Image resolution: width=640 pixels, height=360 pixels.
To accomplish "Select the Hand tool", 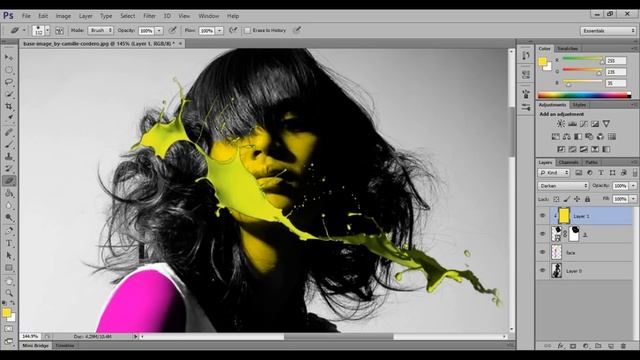I will click(9, 282).
